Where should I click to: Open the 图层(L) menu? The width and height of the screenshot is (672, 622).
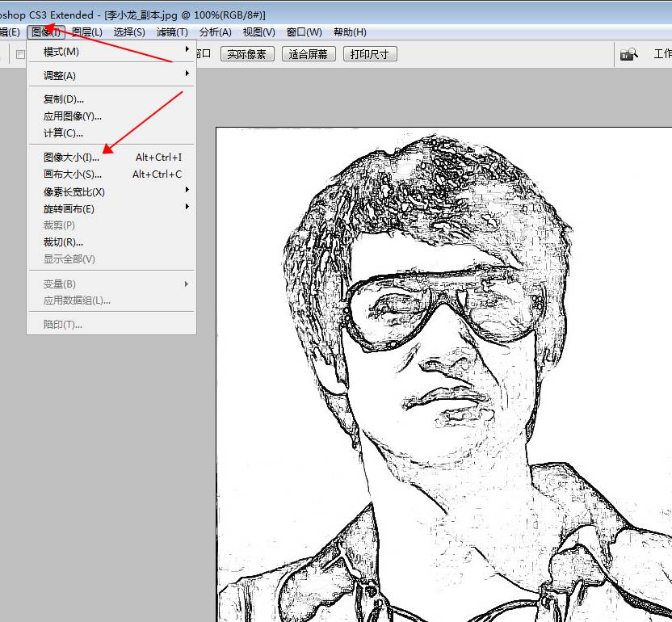click(x=86, y=32)
